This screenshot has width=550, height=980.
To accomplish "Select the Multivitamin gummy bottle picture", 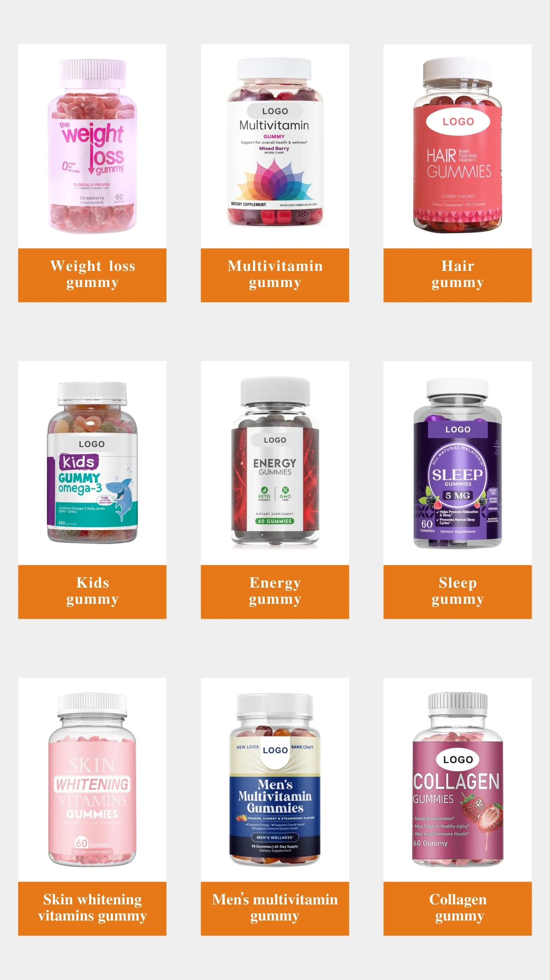I will (x=275, y=142).
